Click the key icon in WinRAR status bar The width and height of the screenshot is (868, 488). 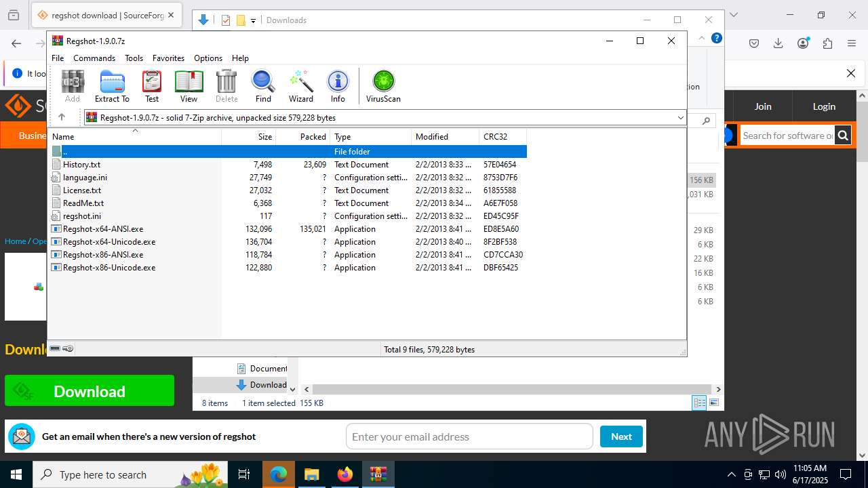(x=68, y=348)
